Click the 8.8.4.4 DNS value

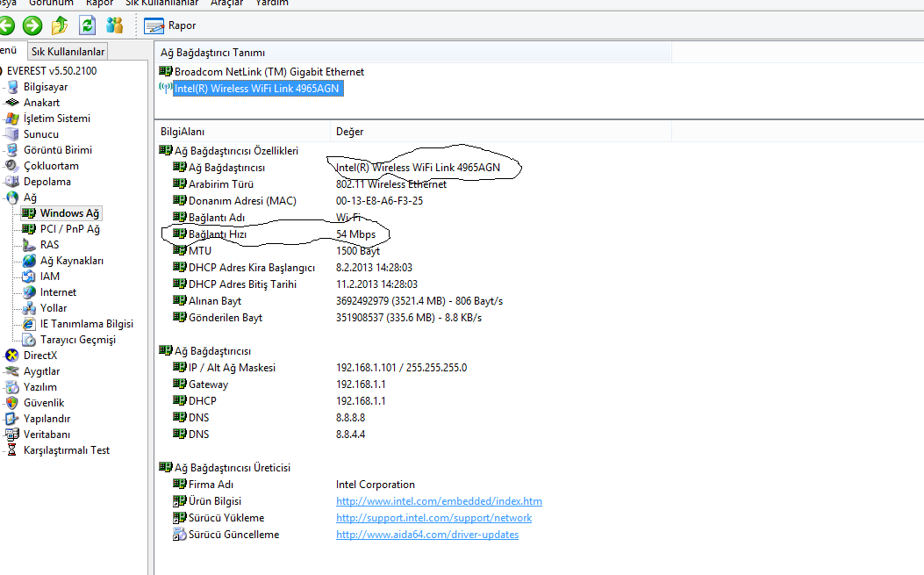click(351, 434)
